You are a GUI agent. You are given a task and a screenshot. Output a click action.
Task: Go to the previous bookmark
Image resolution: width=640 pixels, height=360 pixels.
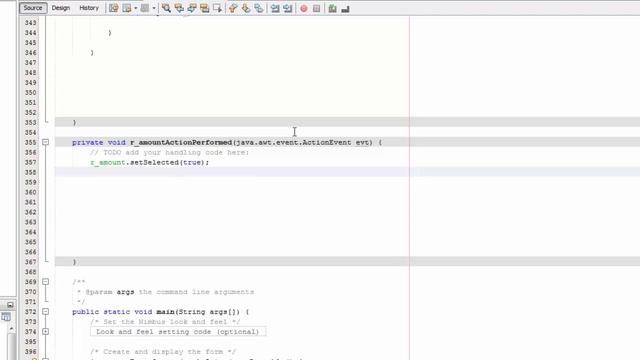pyautogui.click(x=233, y=8)
